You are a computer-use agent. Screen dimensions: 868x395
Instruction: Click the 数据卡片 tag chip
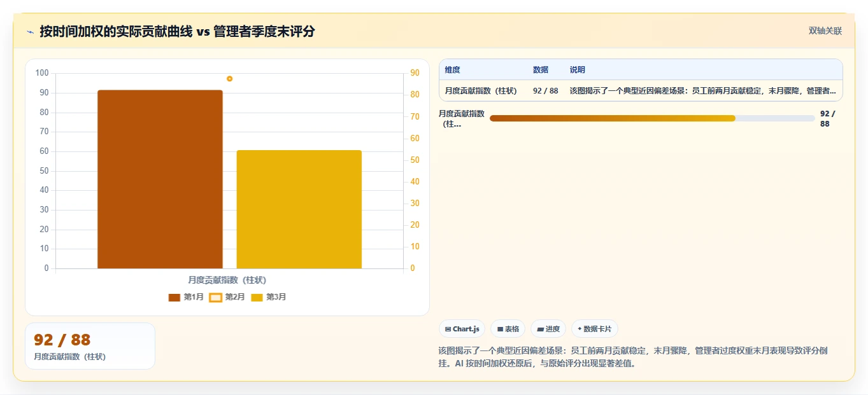click(x=595, y=329)
